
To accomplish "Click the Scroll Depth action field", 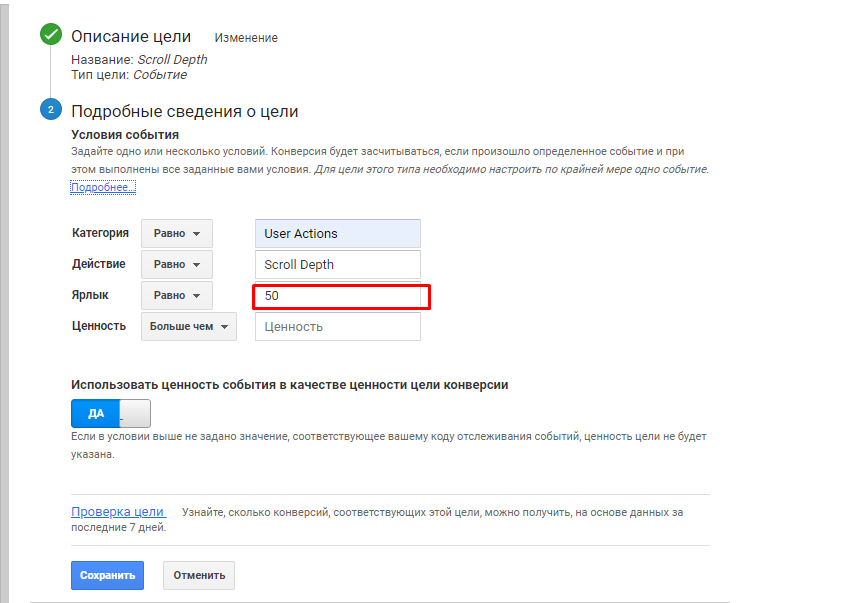I will (337, 265).
